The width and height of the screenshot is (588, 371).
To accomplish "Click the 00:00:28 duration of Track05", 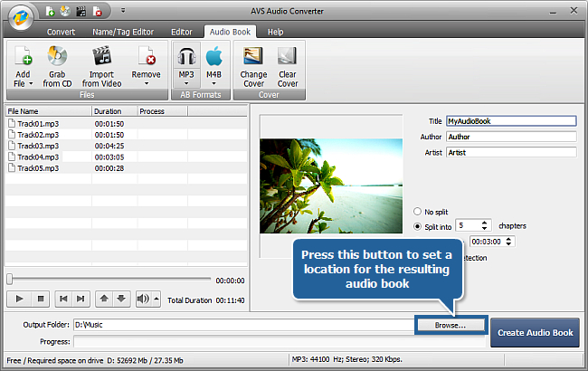I will point(109,168).
